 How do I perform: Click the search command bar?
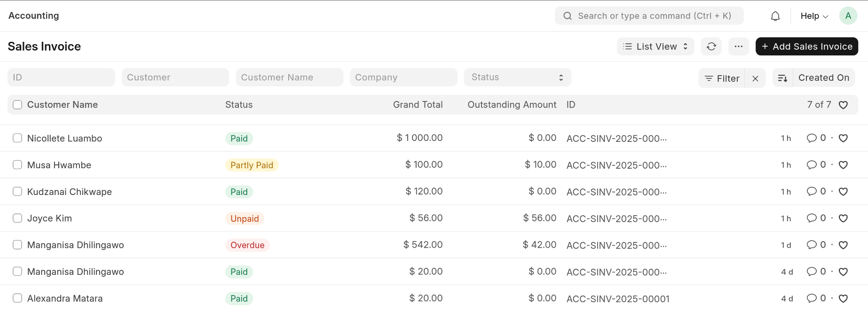pyautogui.click(x=649, y=16)
